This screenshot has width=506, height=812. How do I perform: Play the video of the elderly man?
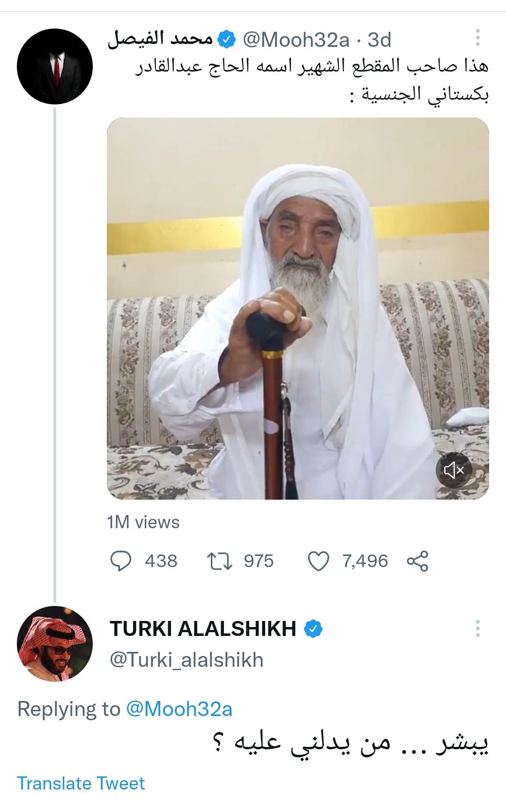tap(298, 308)
